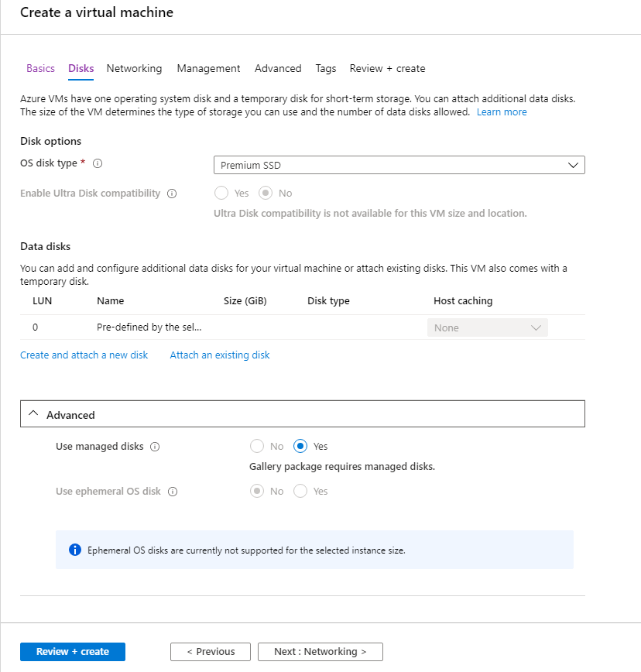641x672 pixels.
Task: Select No for Use managed disks
Action: [256, 446]
